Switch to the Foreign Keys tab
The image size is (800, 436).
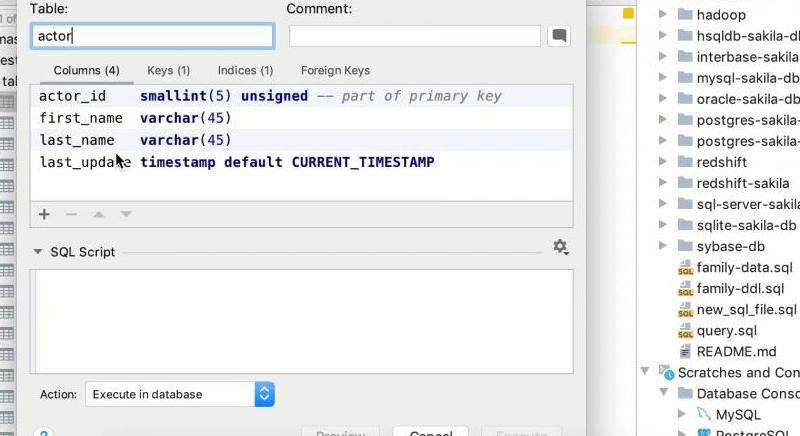point(335,71)
